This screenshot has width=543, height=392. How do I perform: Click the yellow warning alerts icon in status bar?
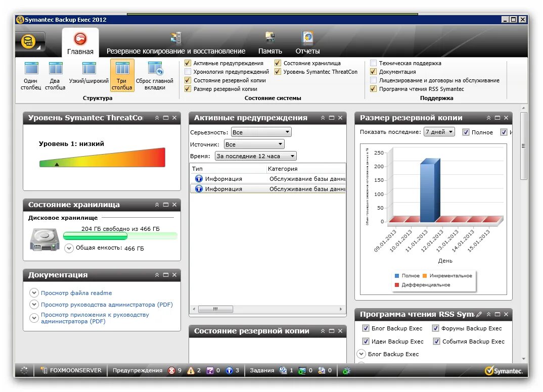click(191, 371)
